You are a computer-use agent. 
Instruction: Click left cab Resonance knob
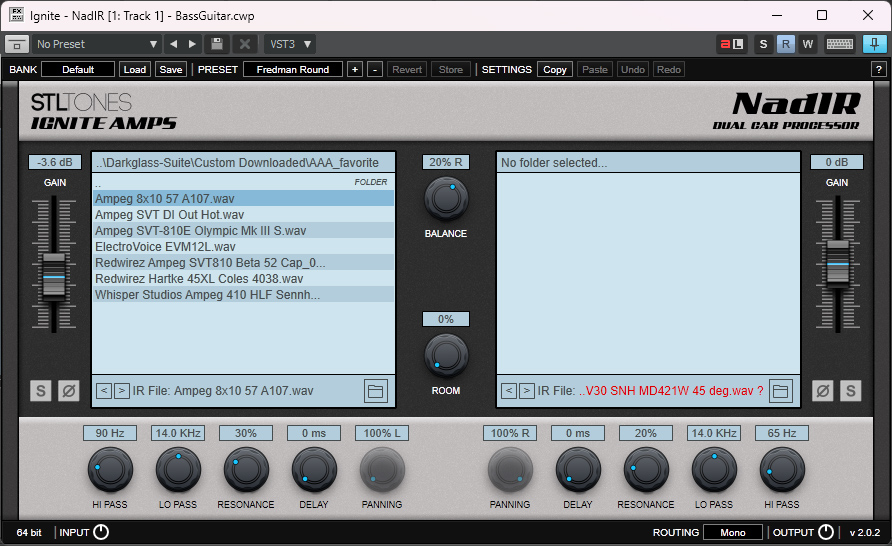[x=246, y=470]
